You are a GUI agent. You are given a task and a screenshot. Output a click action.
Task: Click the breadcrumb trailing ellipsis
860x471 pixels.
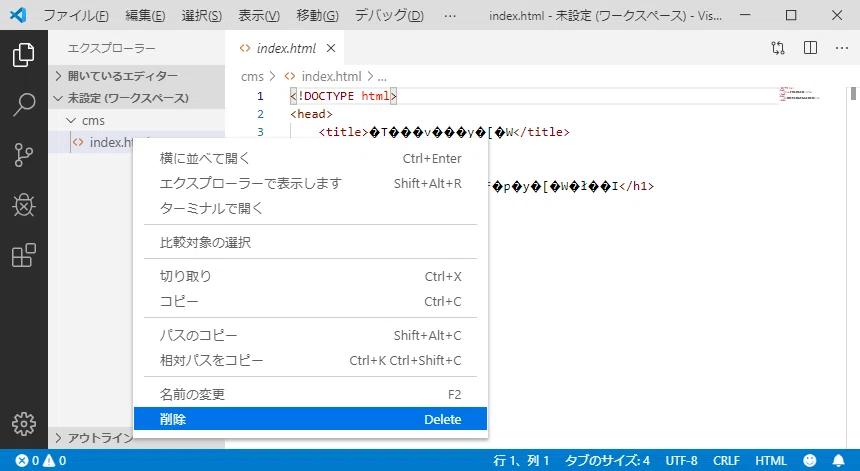click(x=382, y=76)
